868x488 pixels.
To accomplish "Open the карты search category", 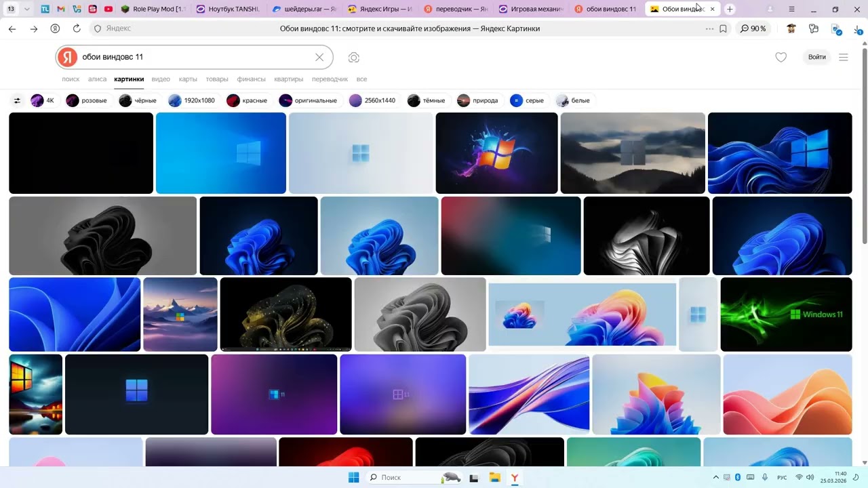I will pos(188,79).
